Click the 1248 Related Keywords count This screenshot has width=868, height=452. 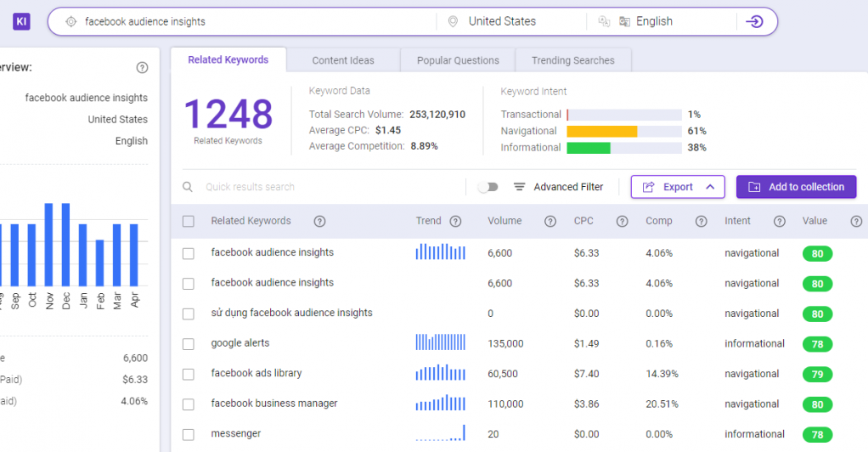pyautogui.click(x=228, y=115)
